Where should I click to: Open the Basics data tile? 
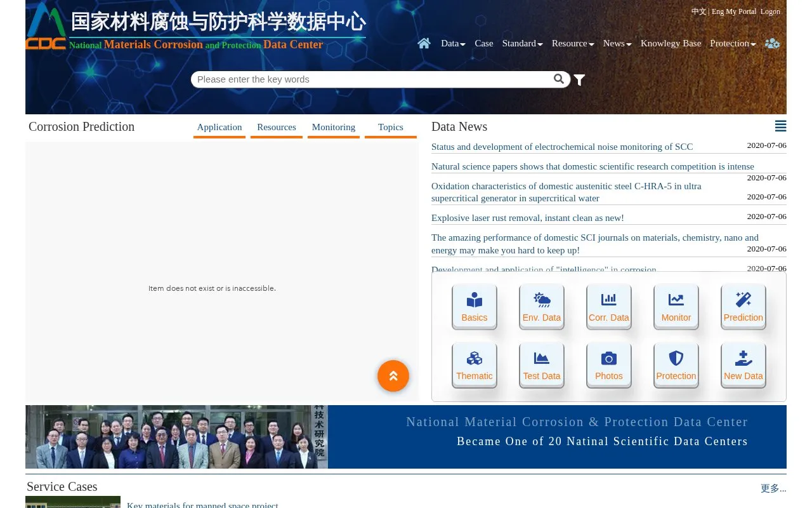[x=475, y=307]
